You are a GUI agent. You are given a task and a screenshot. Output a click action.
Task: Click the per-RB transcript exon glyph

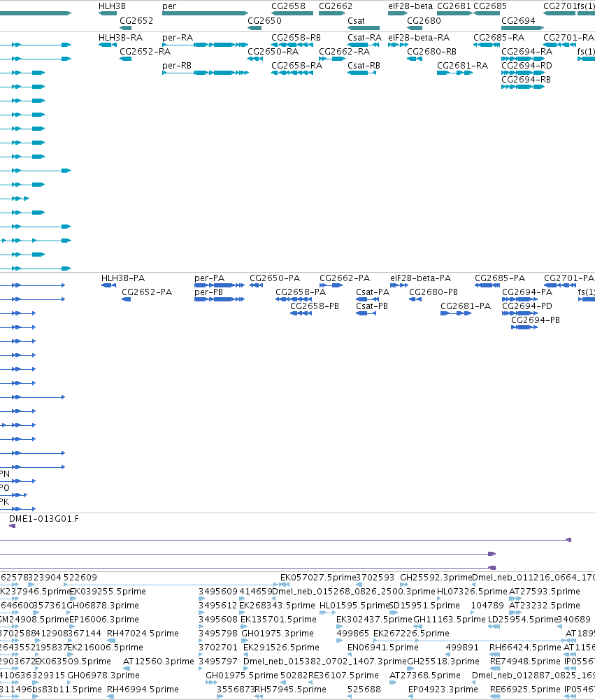(206, 72)
